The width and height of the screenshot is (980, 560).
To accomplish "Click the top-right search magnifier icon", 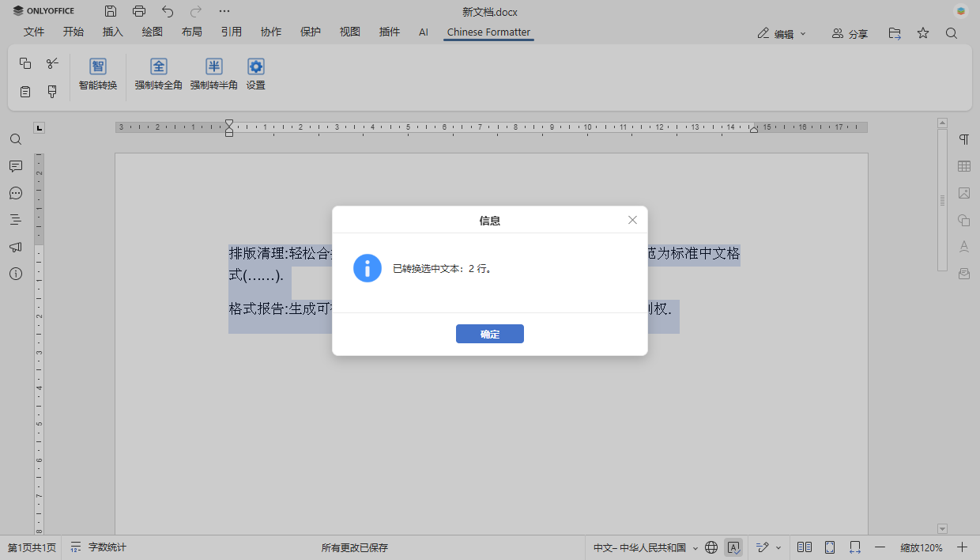I will coord(952,33).
